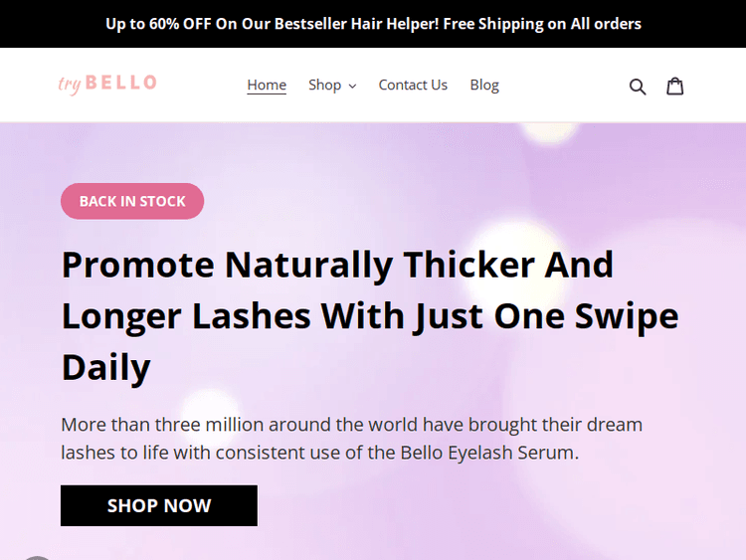Click the tryBELLO logo
Screen dimensions: 746x560
pos(107,85)
